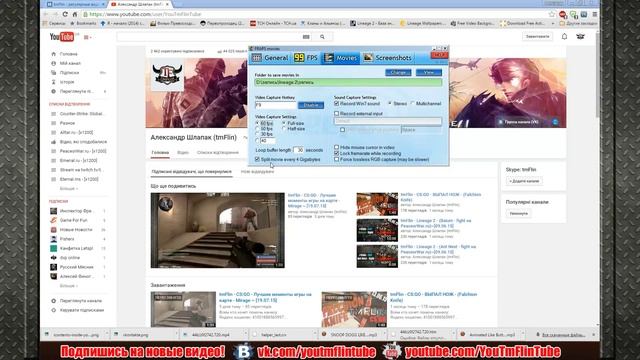
Task: Select the Multichannel radio button
Action: point(412,104)
